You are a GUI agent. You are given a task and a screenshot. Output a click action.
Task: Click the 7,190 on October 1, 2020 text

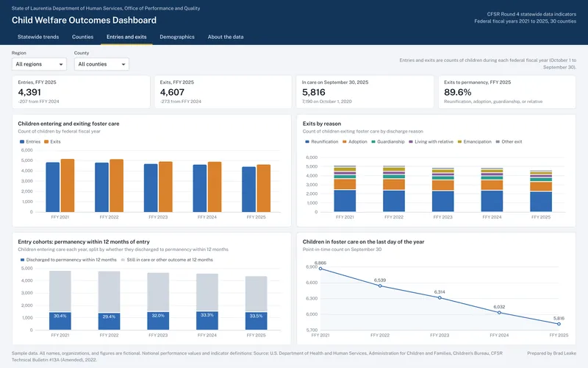[326, 102]
